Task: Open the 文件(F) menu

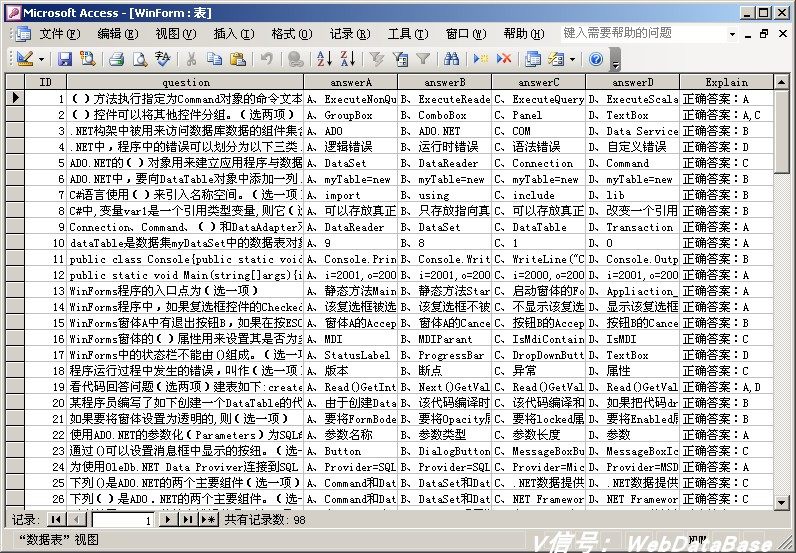Action: point(60,34)
